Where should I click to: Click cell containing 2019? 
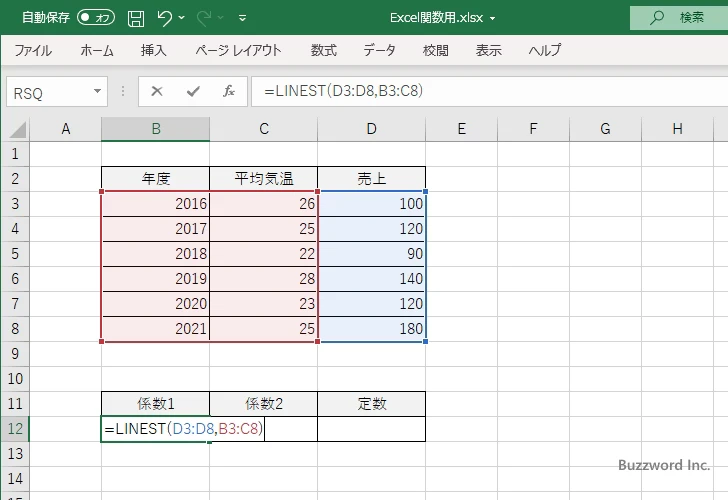point(156,279)
